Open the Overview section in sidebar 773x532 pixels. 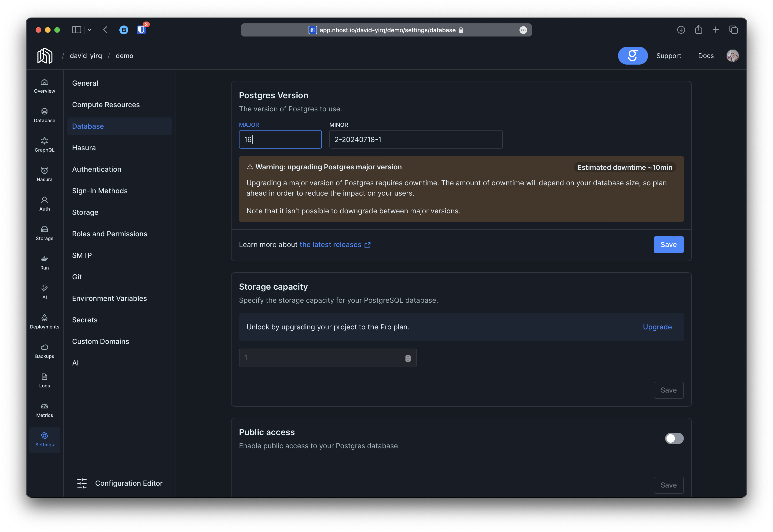pos(44,86)
